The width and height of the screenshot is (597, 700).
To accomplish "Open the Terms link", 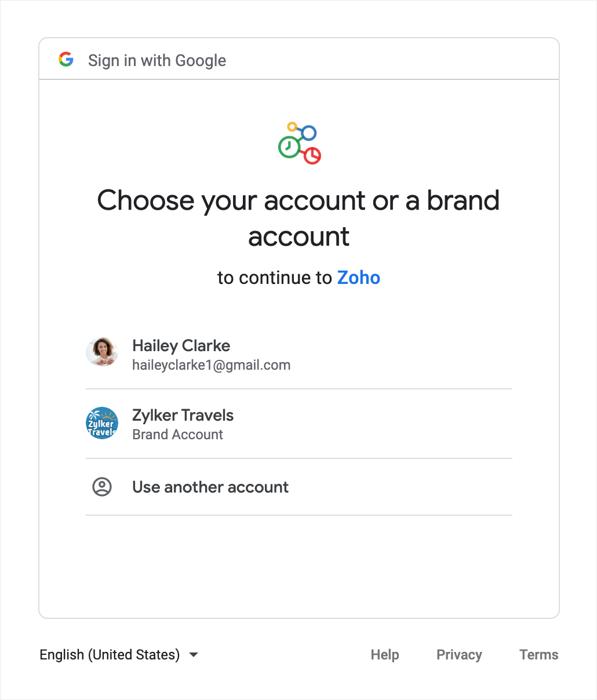I will [539, 655].
